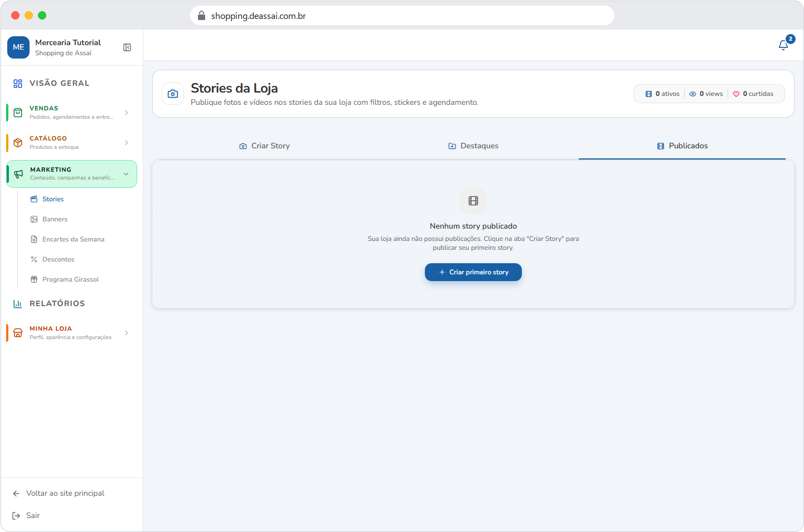
Task: Collapse the sidebar panel icon
Action: pos(127,47)
